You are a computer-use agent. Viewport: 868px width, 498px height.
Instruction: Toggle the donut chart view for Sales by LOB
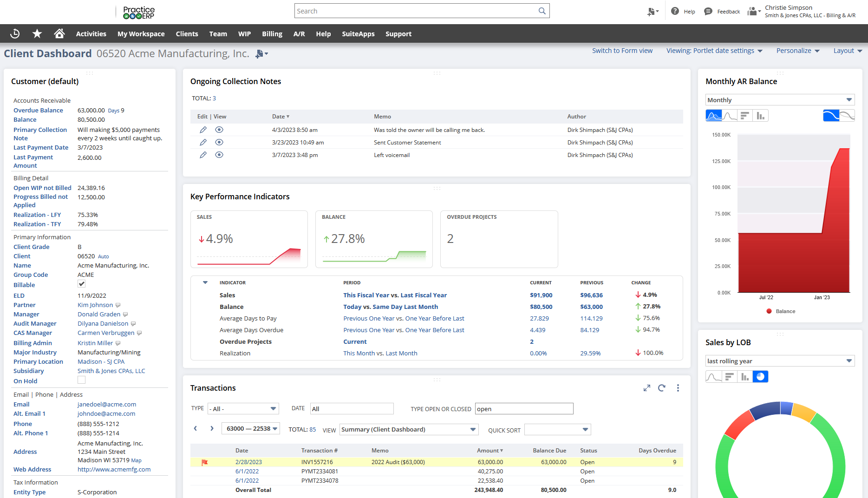tap(760, 376)
